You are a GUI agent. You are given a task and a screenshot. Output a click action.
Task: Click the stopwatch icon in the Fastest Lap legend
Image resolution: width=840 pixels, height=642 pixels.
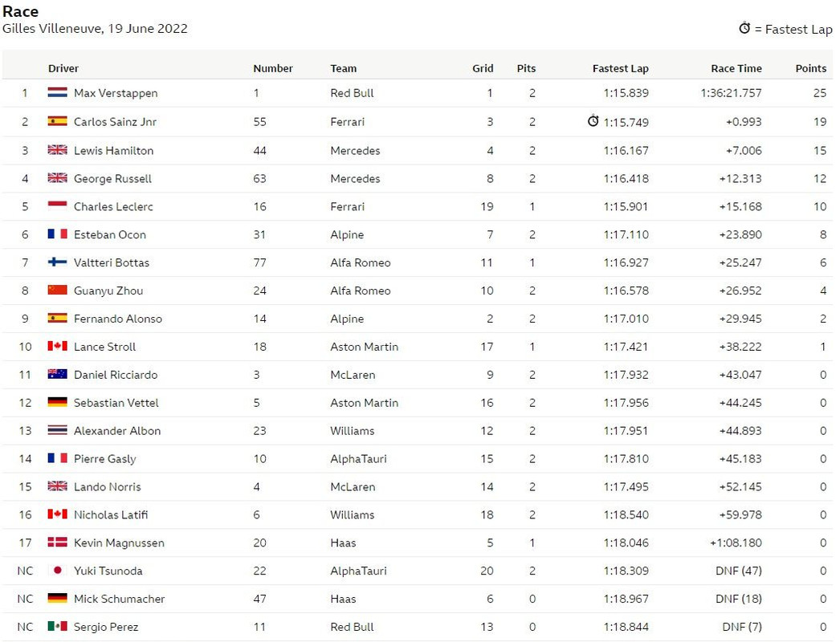(744, 28)
